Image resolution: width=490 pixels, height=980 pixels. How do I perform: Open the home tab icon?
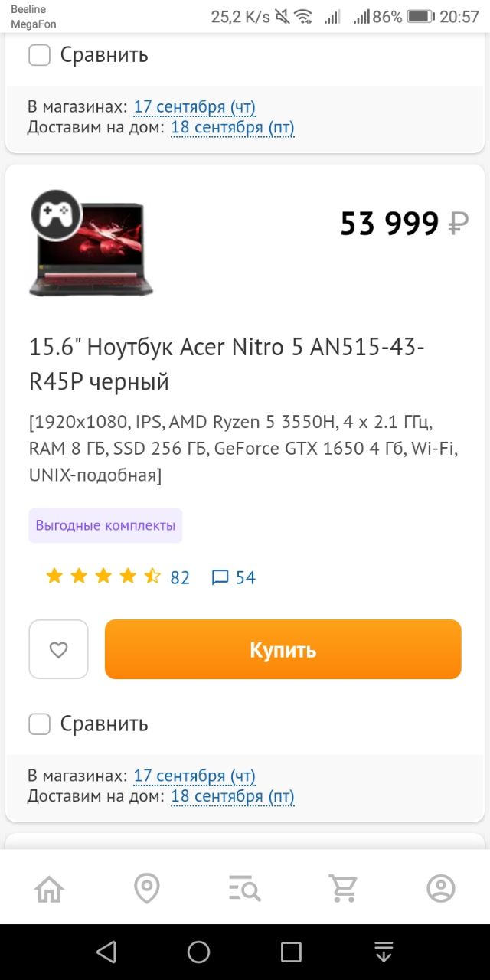point(49,889)
